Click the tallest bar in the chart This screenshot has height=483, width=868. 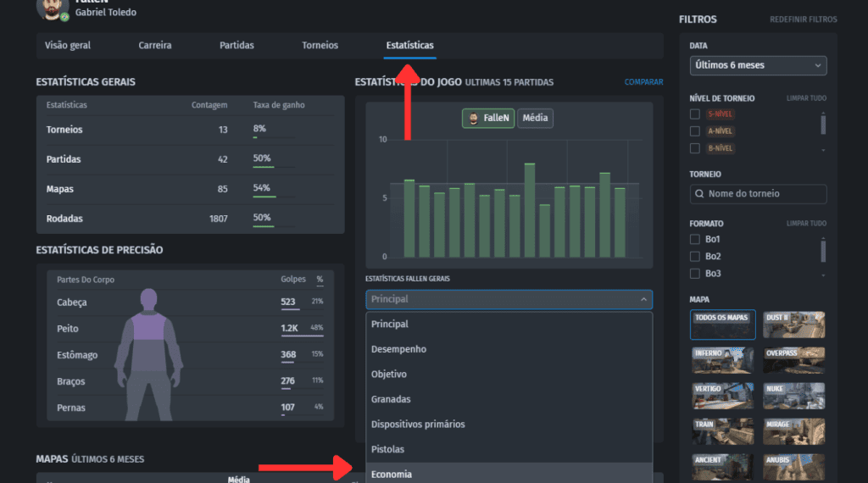point(530,210)
